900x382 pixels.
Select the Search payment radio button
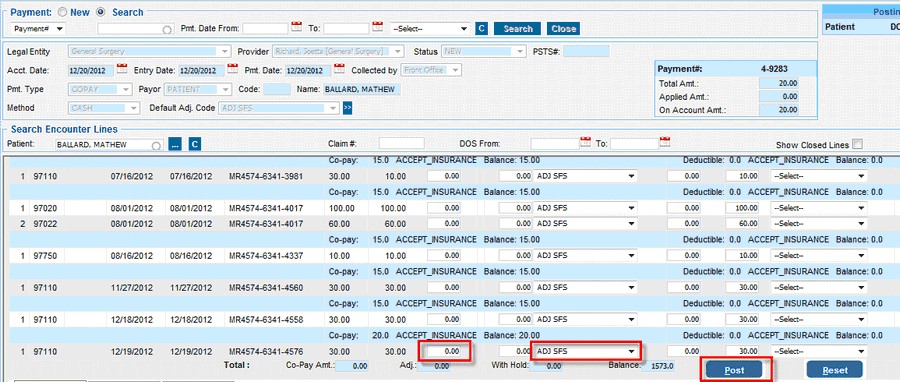click(x=101, y=11)
